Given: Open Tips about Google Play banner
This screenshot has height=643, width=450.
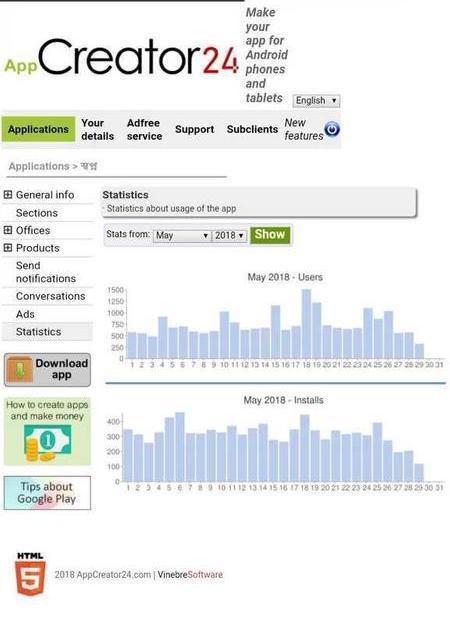Looking at the screenshot, I should click(47, 493).
